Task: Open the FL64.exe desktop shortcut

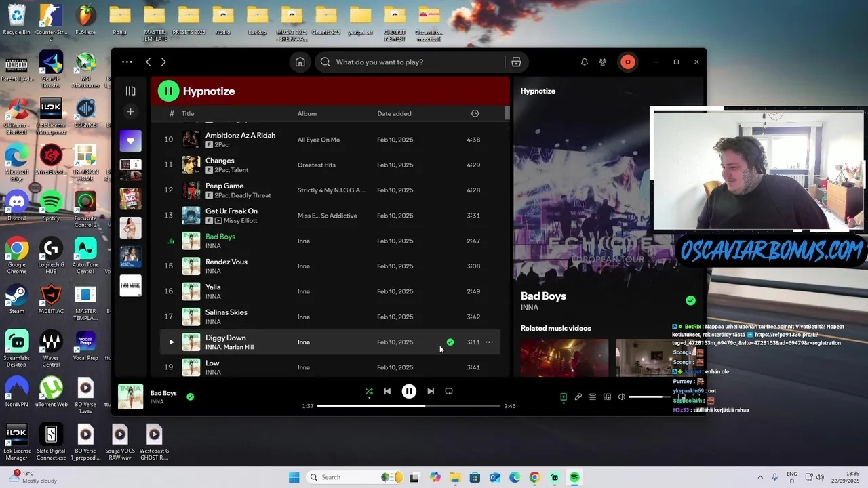Action: (85, 20)
